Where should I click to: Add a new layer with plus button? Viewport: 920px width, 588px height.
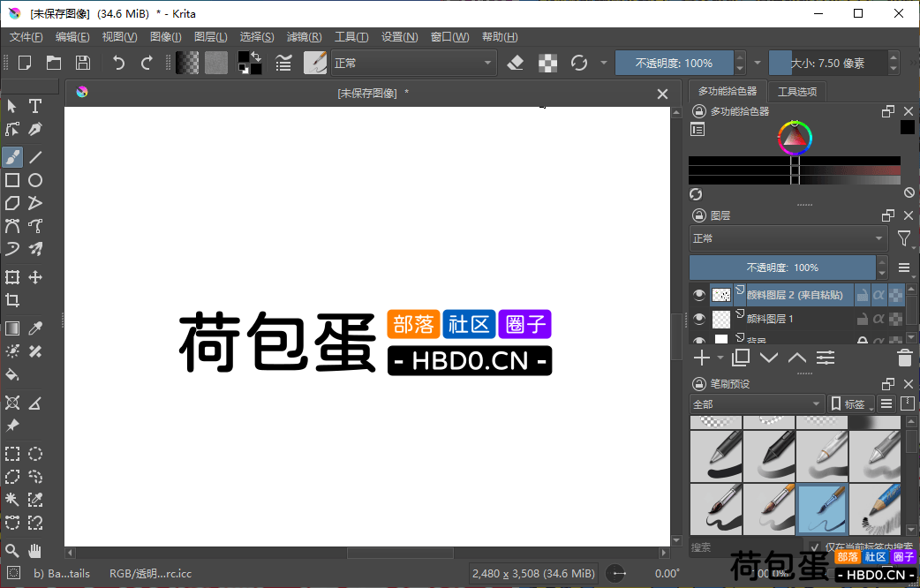click(702, 358)
